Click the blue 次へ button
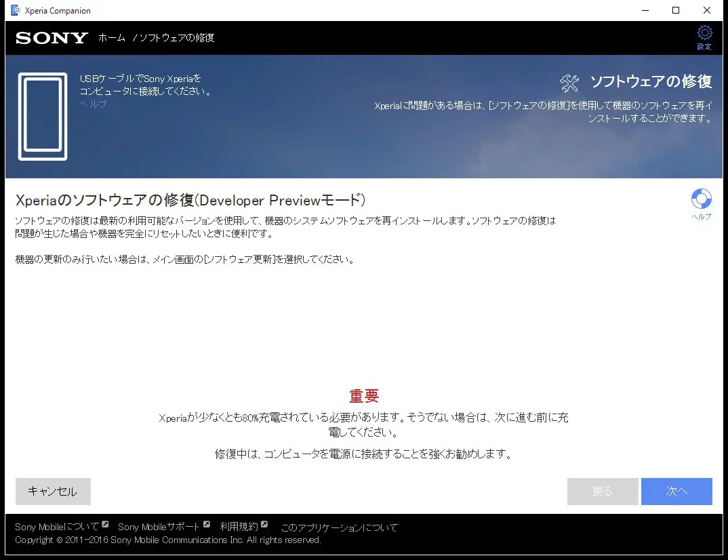Viewport: 728px width, 560px height. point(676,492)
